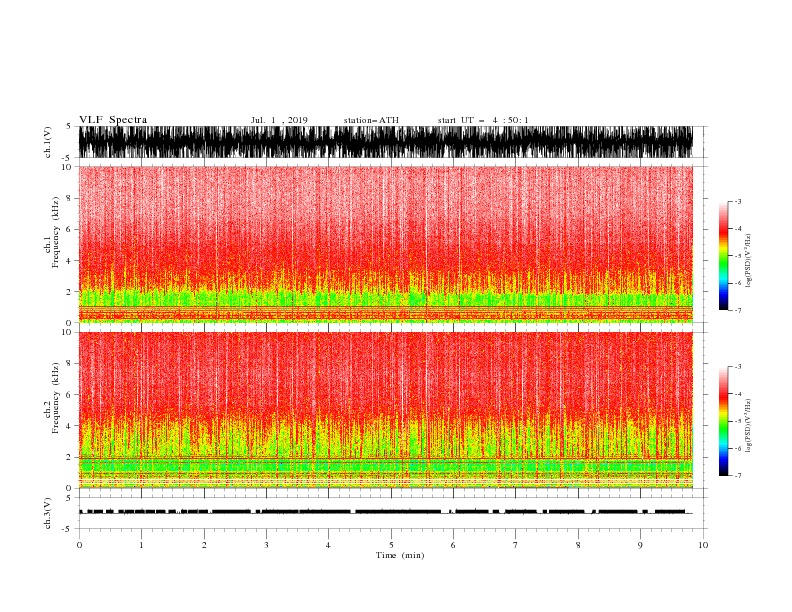Click the 'VLF Spectra' title text

click(113, 120)
